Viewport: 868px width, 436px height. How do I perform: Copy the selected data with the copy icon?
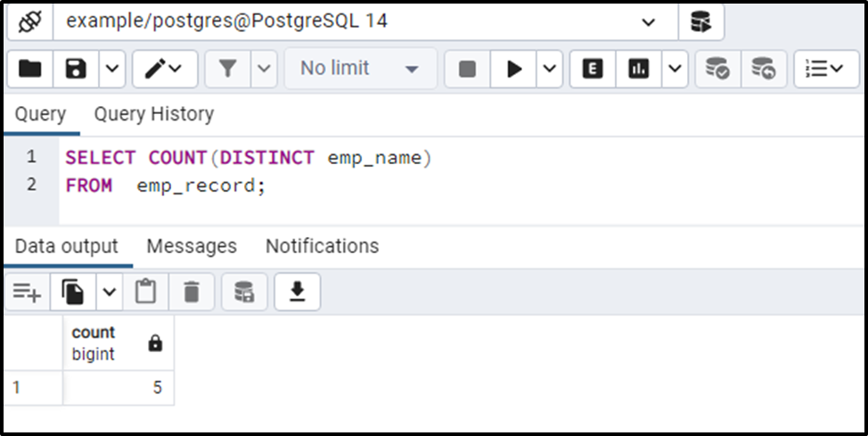pos(73,292)
